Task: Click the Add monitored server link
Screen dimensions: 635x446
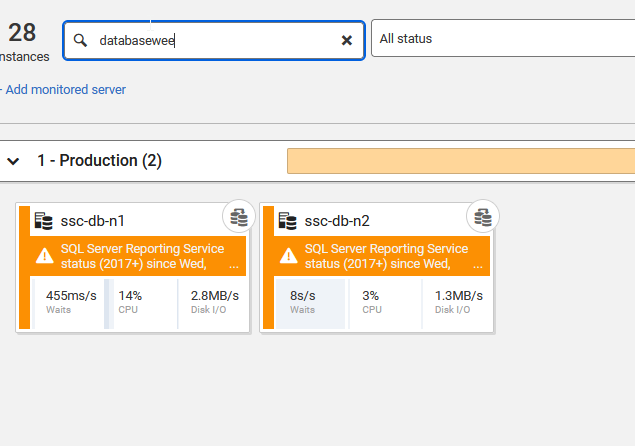Action: point(65,89)
